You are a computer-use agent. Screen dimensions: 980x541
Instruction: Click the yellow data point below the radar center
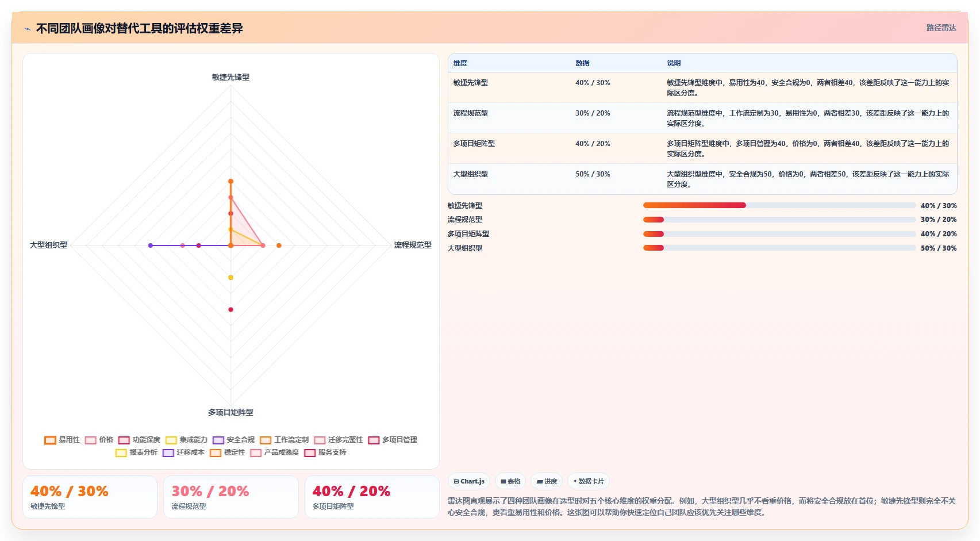230,278
